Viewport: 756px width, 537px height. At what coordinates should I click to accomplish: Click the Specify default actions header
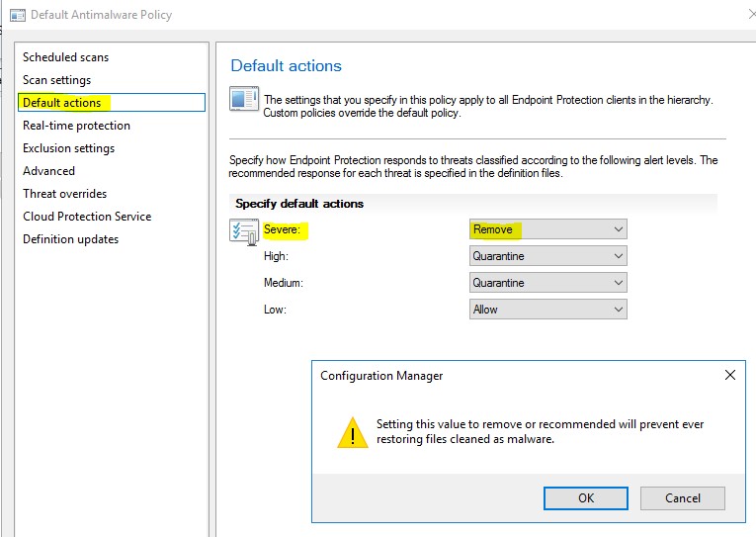click(299, 204)
